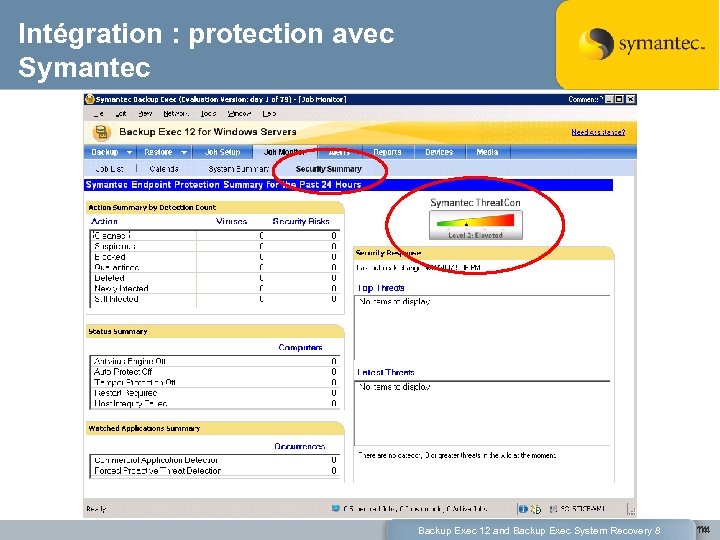Click the Action Summary by Detection Count header
The height and width of the screenshot is (540, 720).
(215, 208)
